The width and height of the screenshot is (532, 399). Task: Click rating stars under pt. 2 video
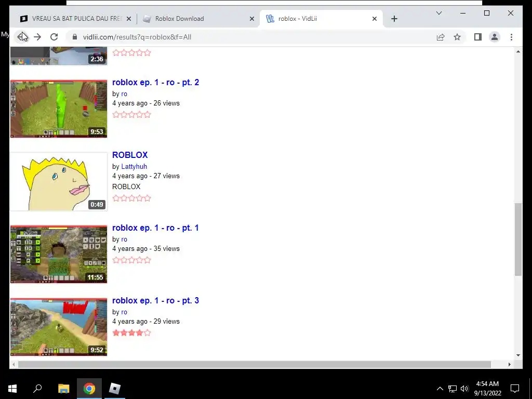131,114
